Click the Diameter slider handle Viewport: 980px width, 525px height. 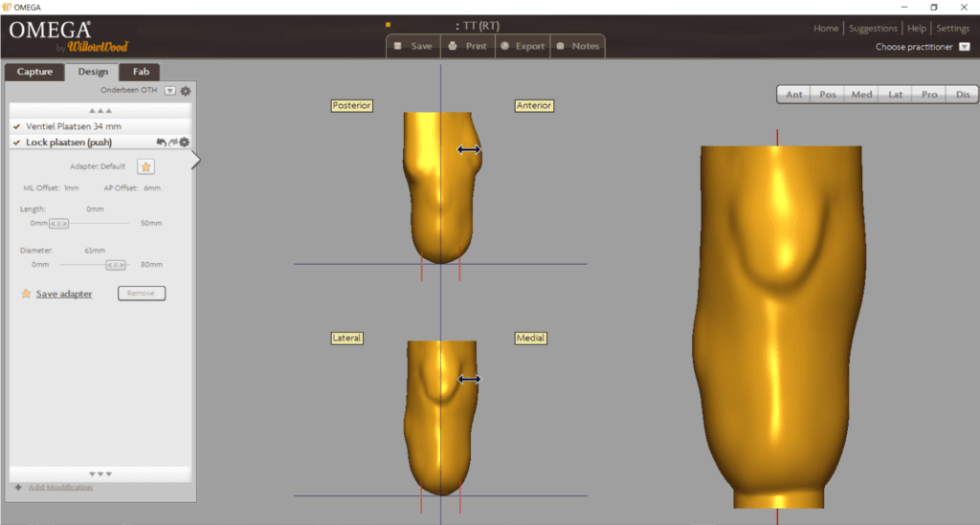coord(116,264)
